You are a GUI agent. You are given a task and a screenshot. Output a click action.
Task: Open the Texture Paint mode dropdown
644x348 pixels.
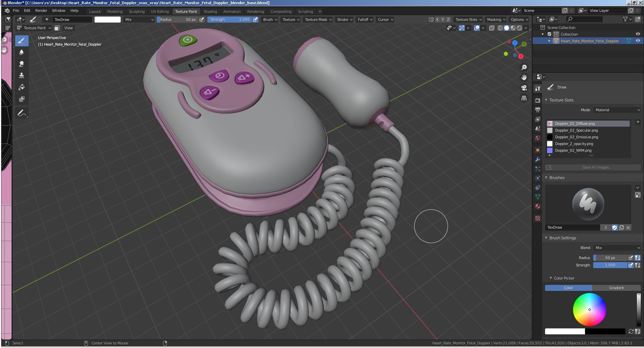[34, 28]
